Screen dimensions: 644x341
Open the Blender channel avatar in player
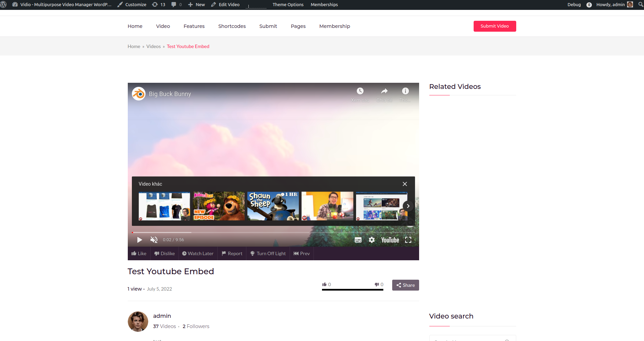139,94
